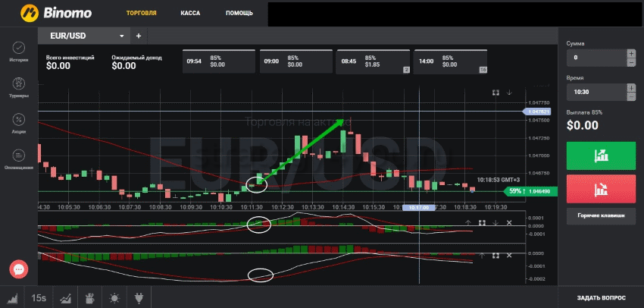Open the red support chat bubble

[19, 269]
